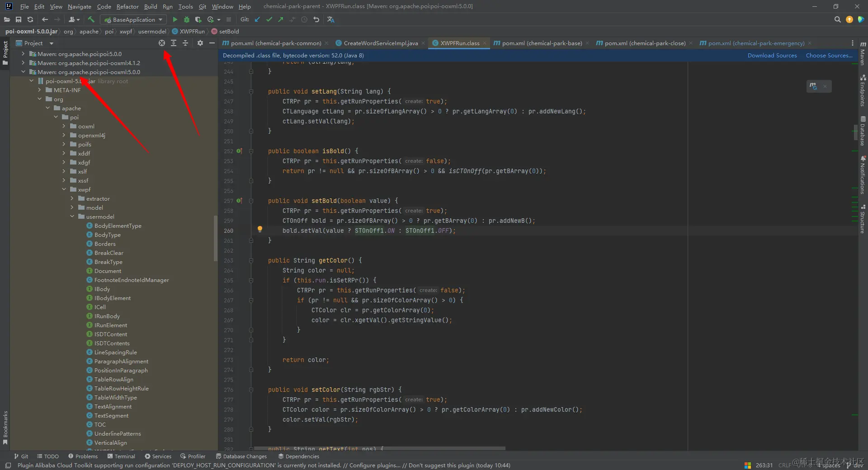
Task: Build project using the hammer icon
Action: [91, 19]
